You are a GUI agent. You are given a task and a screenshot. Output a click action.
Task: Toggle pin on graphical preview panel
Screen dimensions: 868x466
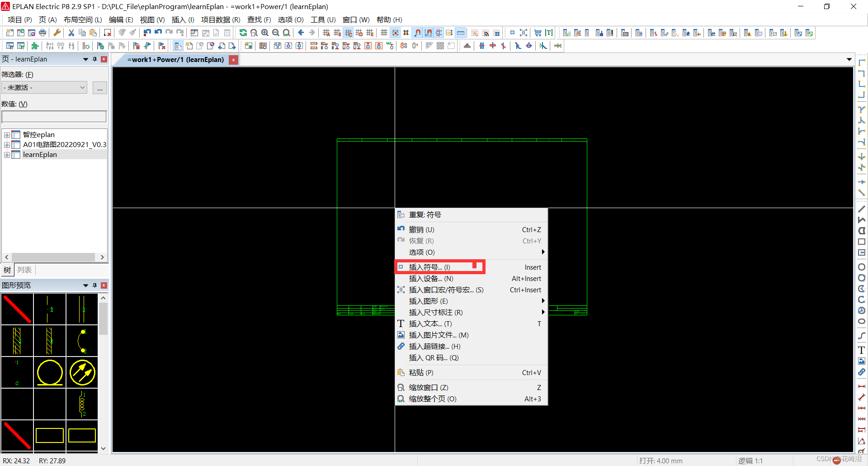coord(95,285)
